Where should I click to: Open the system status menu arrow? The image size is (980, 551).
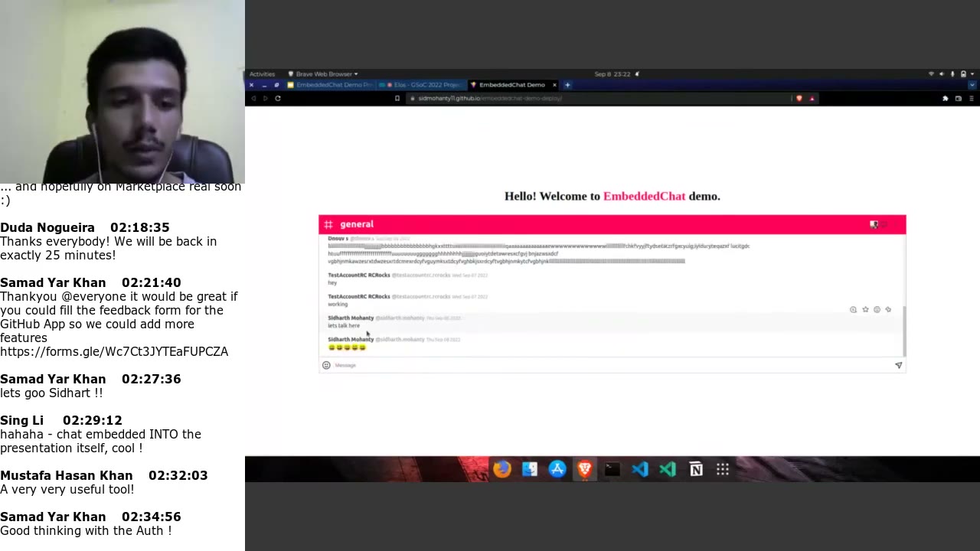(x=972, y=74)
